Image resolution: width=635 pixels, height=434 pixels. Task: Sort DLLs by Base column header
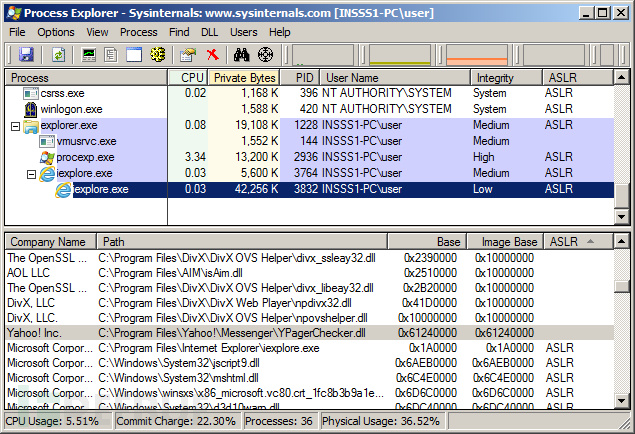pyautogui.click(x=427, y=242)
